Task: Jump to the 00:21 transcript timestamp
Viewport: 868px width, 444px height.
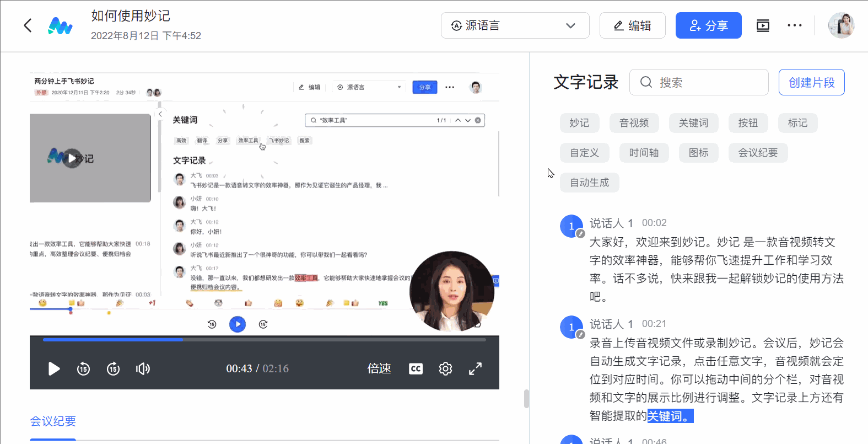Action: (654, 324)
